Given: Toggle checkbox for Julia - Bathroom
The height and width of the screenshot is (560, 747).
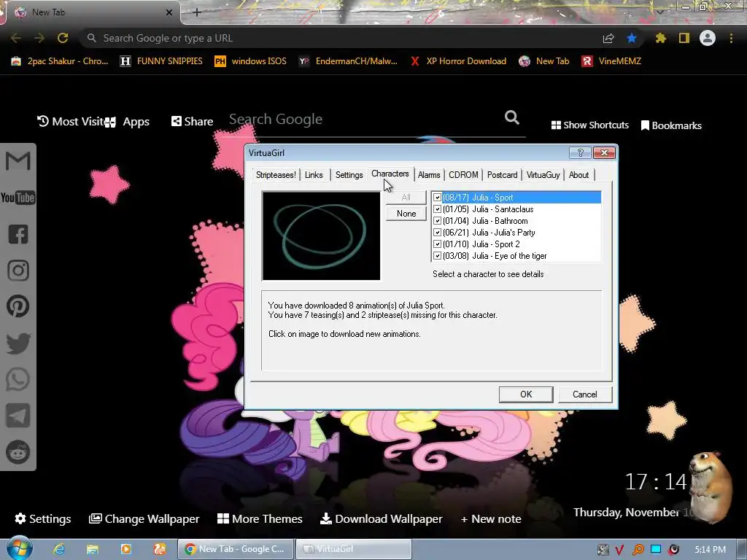Looking at the screenshot, I should click(438, 221).
